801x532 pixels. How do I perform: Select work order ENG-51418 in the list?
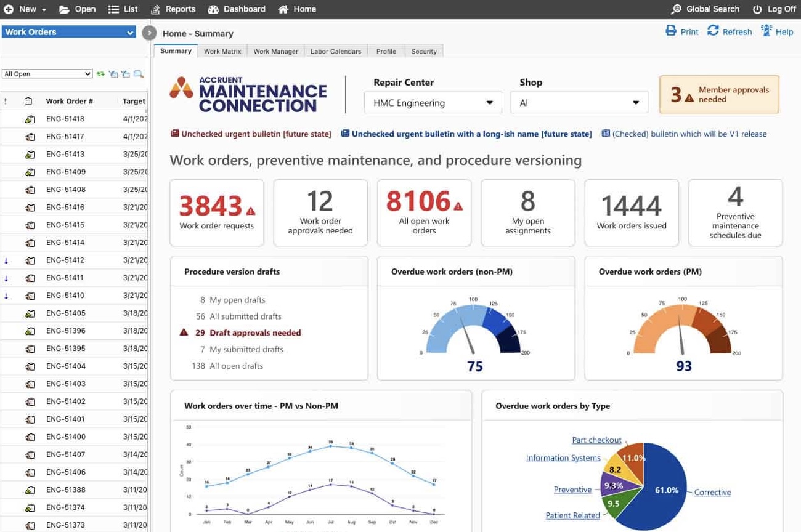click(65, 119)
